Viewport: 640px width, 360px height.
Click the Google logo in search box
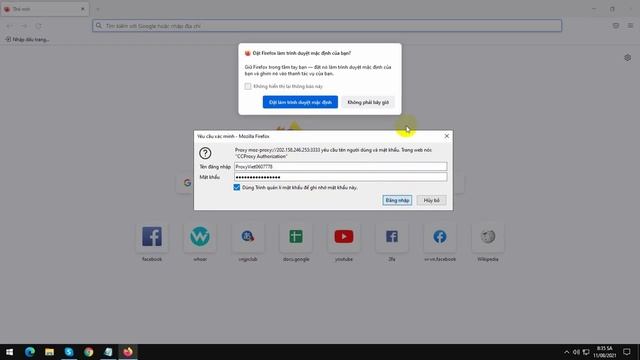(187, 183)
